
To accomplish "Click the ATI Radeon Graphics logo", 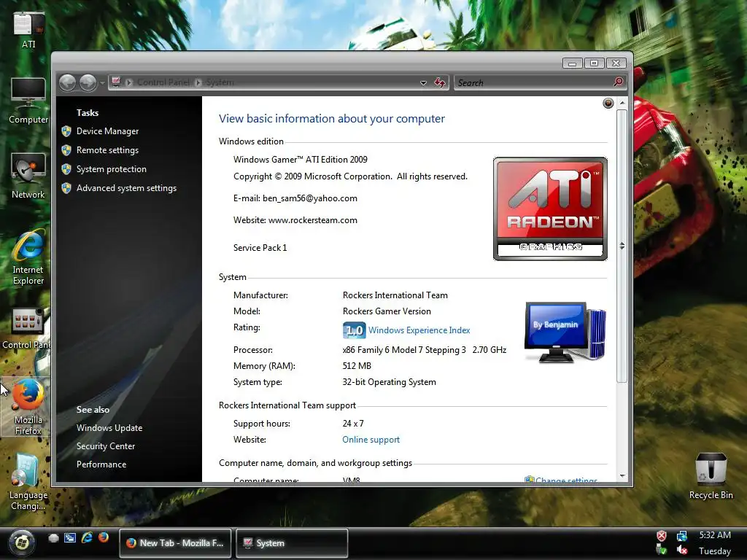I will (550, 209).
